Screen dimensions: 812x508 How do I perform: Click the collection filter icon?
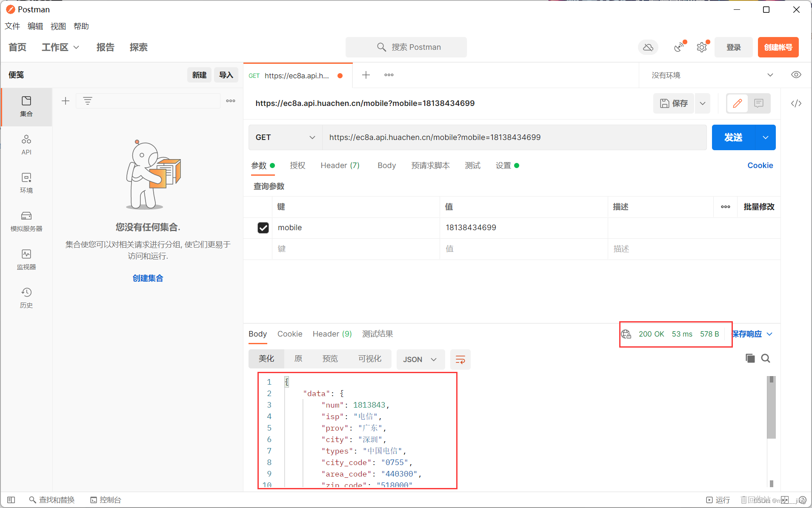click(88, 101)
